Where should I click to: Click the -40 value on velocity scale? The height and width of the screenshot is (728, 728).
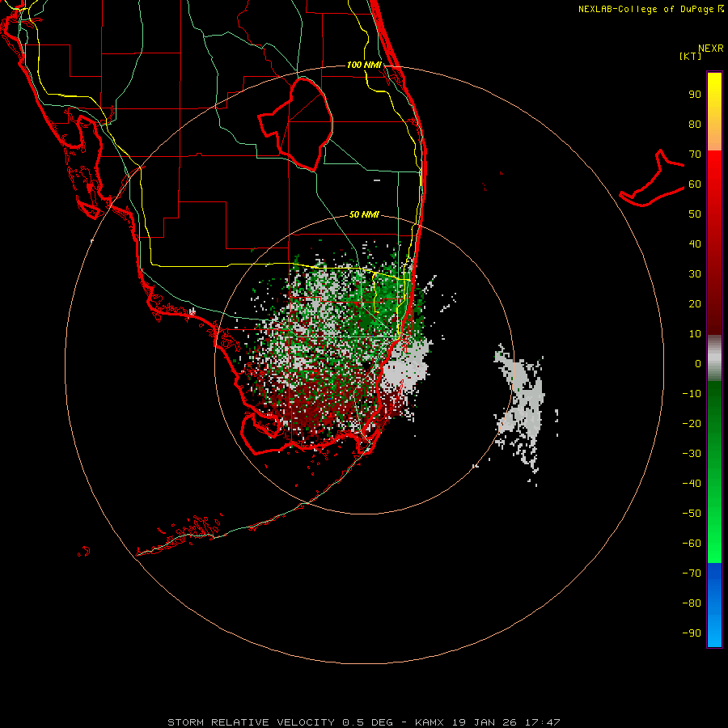point(692,484)
